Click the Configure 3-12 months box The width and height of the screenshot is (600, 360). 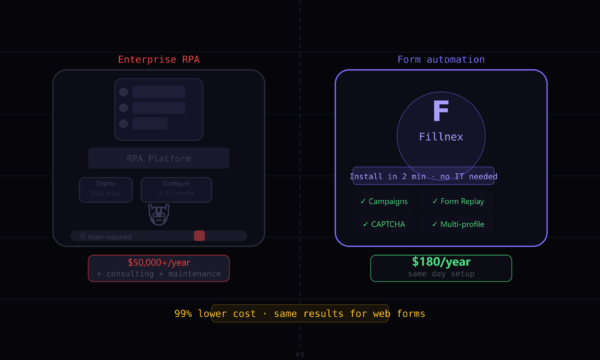(176, 190)
